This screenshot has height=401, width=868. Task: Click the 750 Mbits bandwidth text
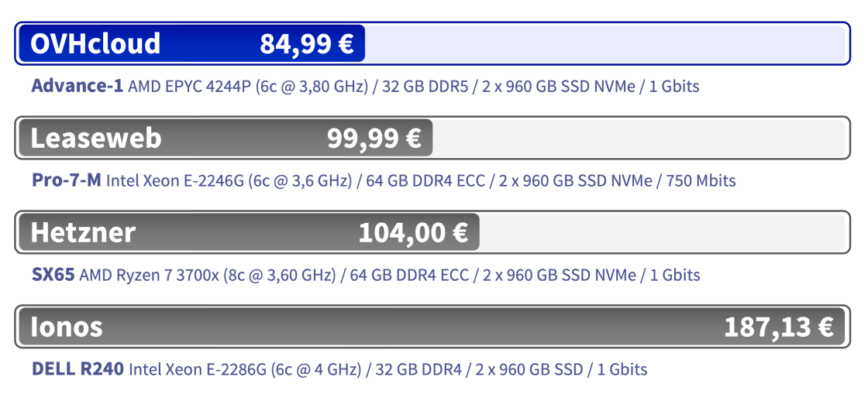click(701, 180)
